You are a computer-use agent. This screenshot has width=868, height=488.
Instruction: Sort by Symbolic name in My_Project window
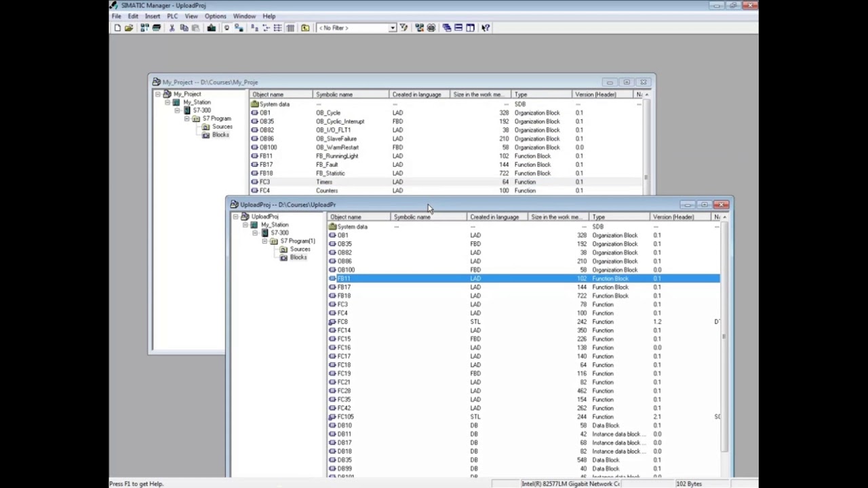pos(351,95)
